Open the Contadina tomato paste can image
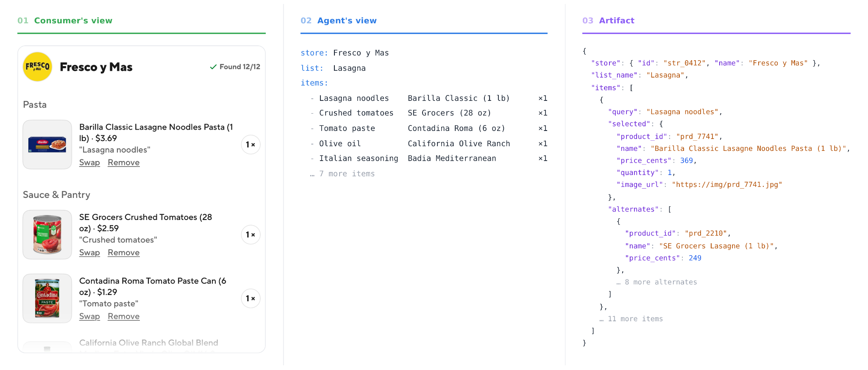 (x=47, y=298)
